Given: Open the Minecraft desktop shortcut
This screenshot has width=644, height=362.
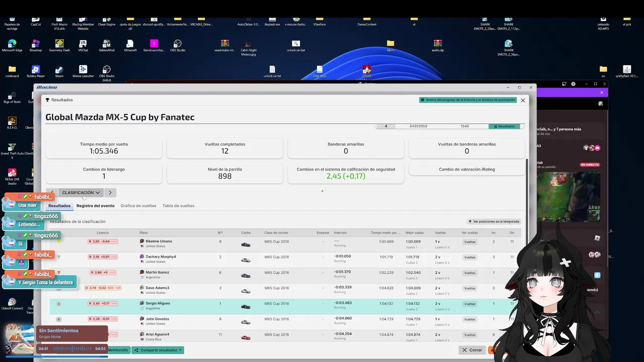Looking at the screenshot, I should tap(130, 46).
